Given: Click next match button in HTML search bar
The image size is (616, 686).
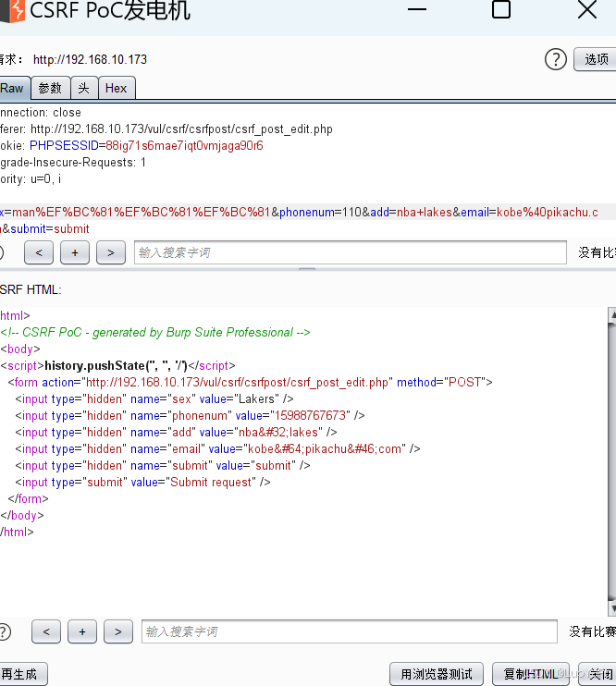Looking at the screenshot, I should [x=118, y=631].
